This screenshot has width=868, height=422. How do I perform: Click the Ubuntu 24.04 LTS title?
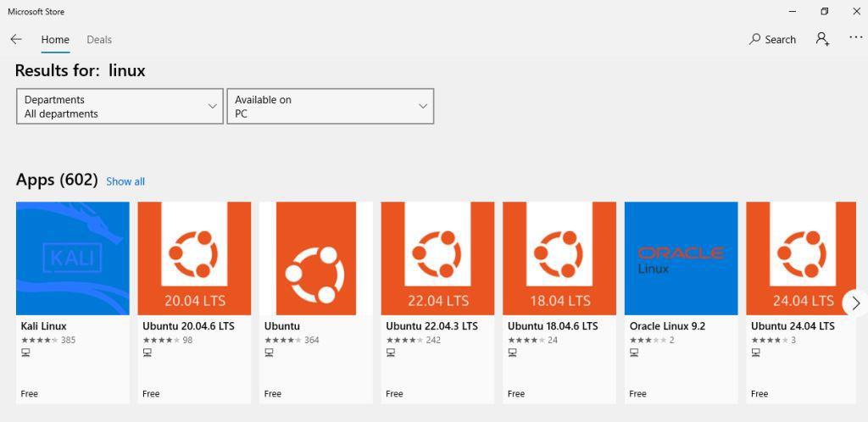click(x=793, y=326)
